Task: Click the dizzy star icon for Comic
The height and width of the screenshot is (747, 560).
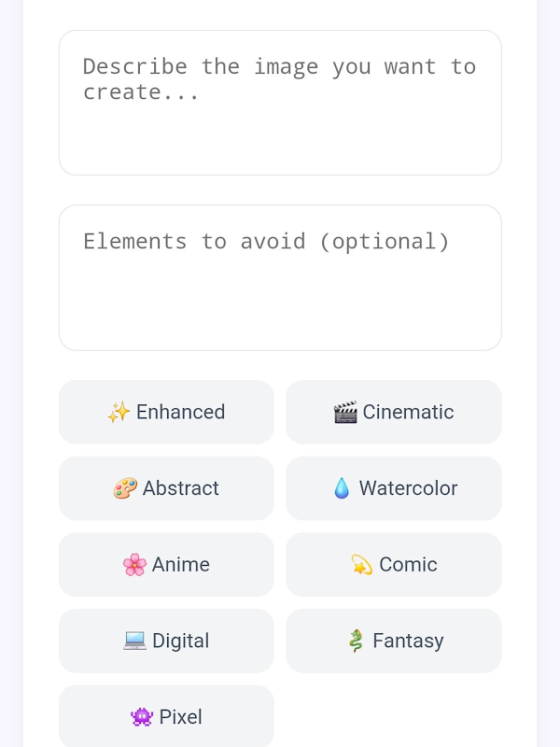Action: (x=361, y=565)
